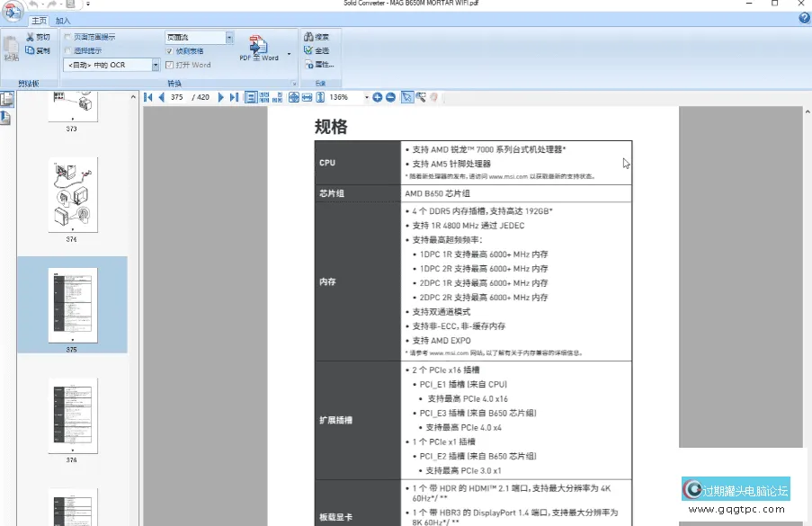
Task: Select the arrow selection tool icon
Action: (x=406, y=97)
